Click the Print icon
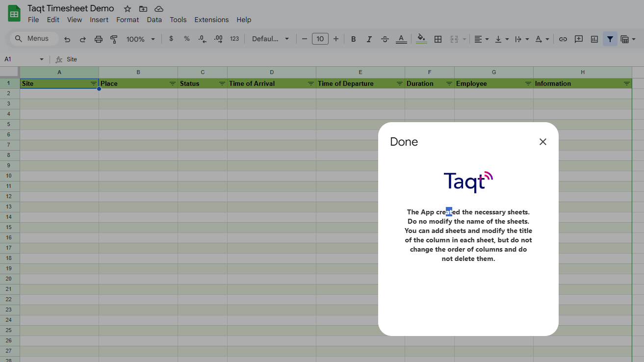 click(x=99, y=39)
